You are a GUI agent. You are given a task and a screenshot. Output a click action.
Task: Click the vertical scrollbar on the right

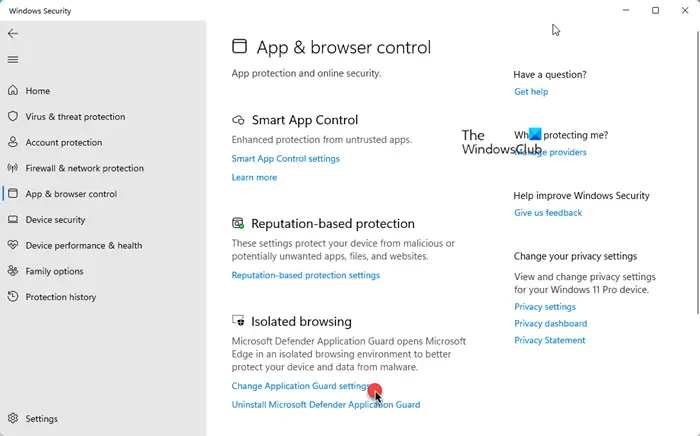coord(697,172)
